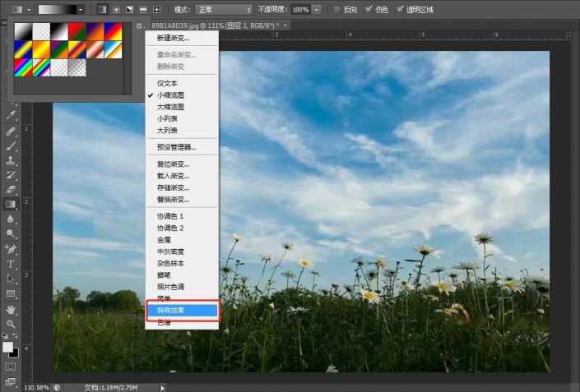Click the gradient picker gear icon
Screen dimensions: 580x392
click(x=138, y=26)
